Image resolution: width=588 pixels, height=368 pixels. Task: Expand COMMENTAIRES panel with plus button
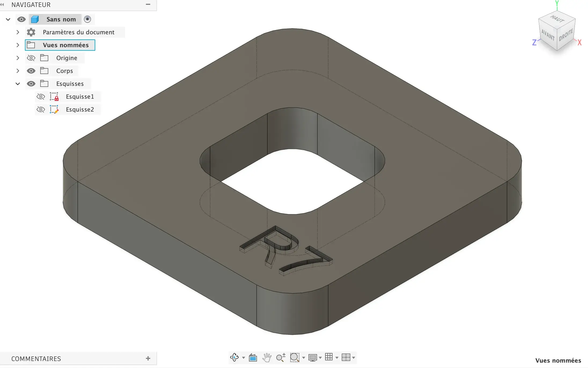148,358
